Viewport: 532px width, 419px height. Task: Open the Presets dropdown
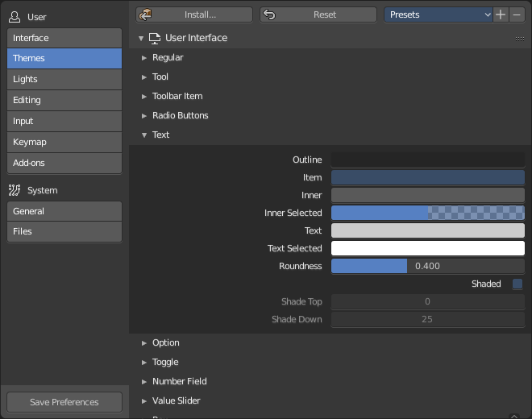point(438,15)
